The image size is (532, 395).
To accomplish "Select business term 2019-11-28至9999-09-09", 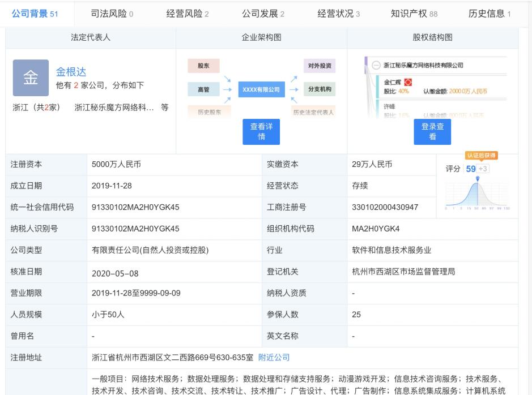I will click(x=136, y=293).
